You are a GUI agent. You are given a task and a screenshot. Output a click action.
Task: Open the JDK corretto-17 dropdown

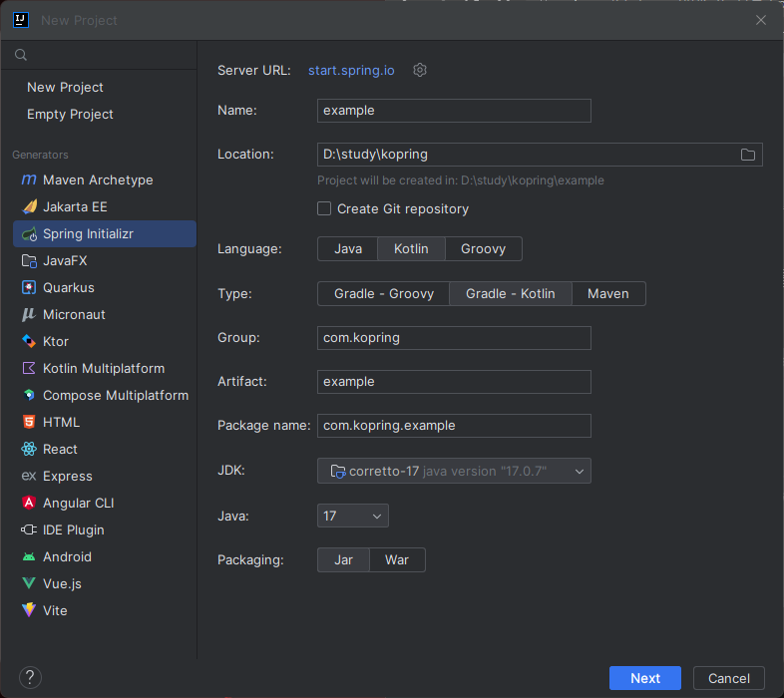point(454,471)
